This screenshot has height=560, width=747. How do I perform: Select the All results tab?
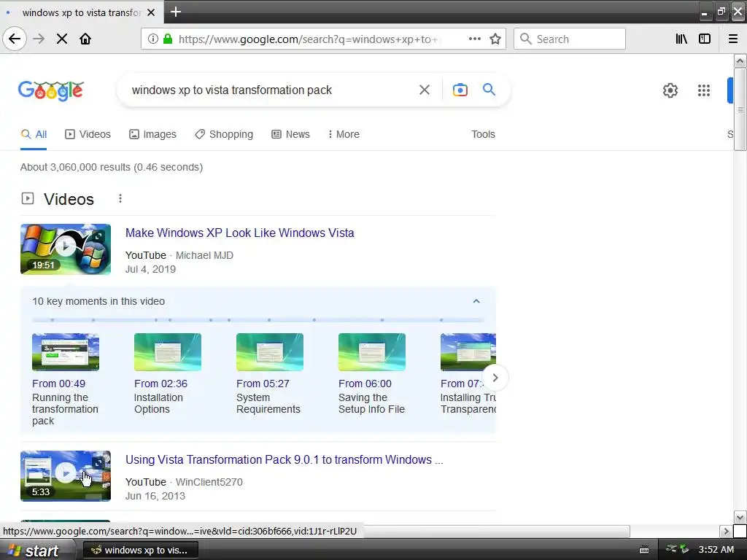[34, 134]
